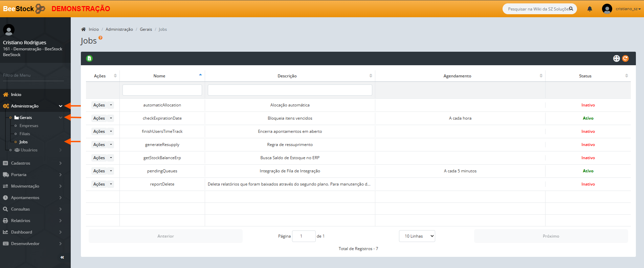Click the search magnifier in Wiki search
This screenshot has width=644, height=268.
coord(571,9)
